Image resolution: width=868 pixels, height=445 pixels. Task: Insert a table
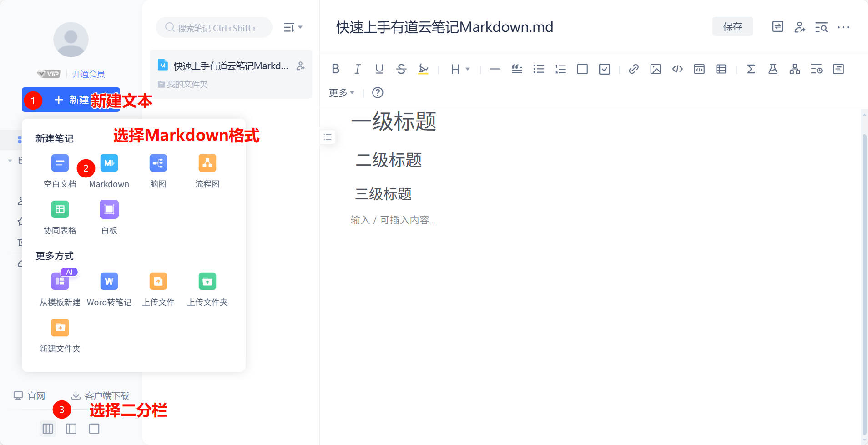coord(721,69)
